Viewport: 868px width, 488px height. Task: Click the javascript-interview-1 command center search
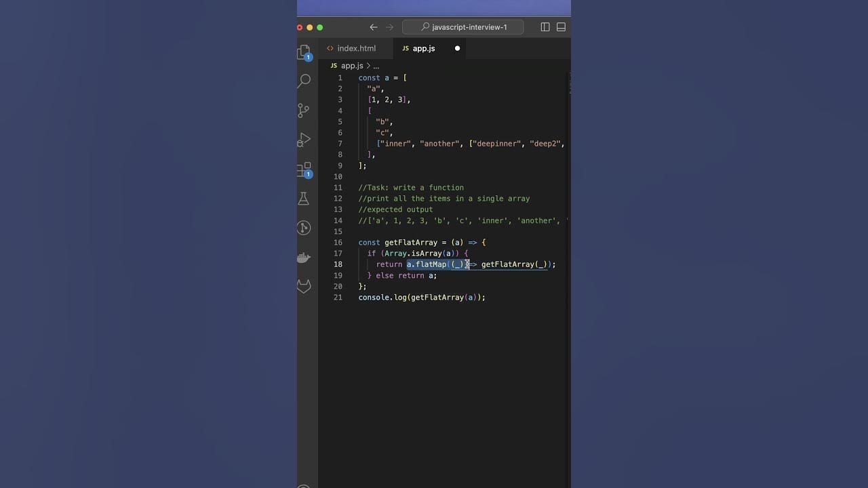(x=463, y=27)
